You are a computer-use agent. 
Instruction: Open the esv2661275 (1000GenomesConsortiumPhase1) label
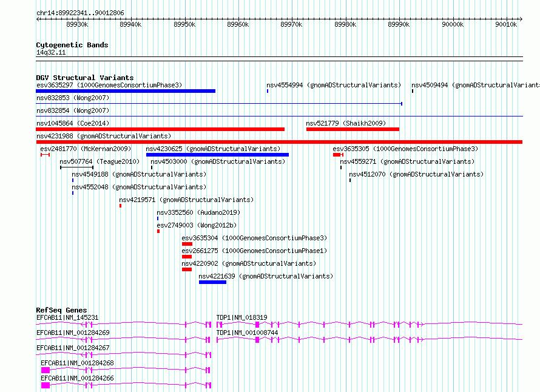tap(254, 251)
